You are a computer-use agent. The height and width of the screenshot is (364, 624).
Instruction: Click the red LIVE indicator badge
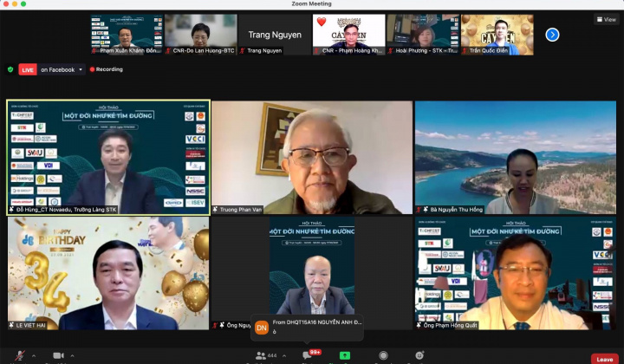(x=28, y=69)
